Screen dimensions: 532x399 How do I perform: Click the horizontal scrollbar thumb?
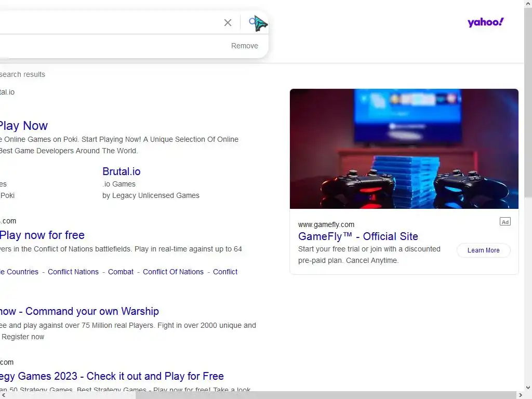[x=327, y=395]
